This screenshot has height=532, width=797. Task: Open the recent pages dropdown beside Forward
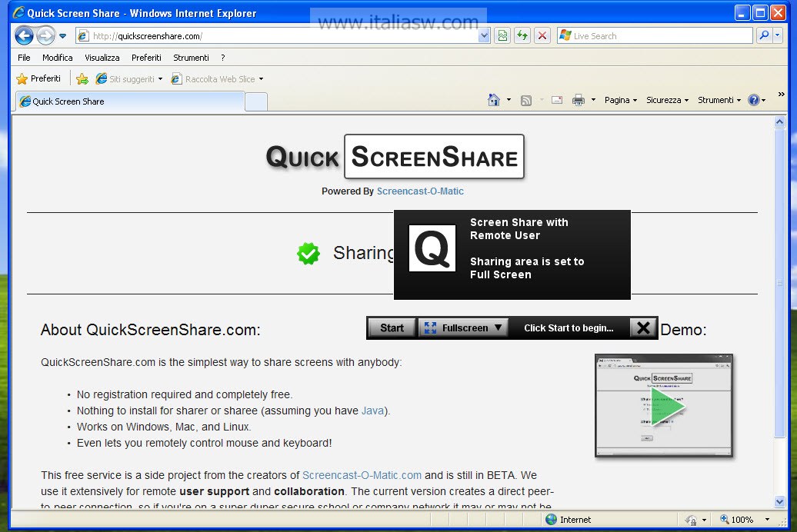[x=62, y=36]
